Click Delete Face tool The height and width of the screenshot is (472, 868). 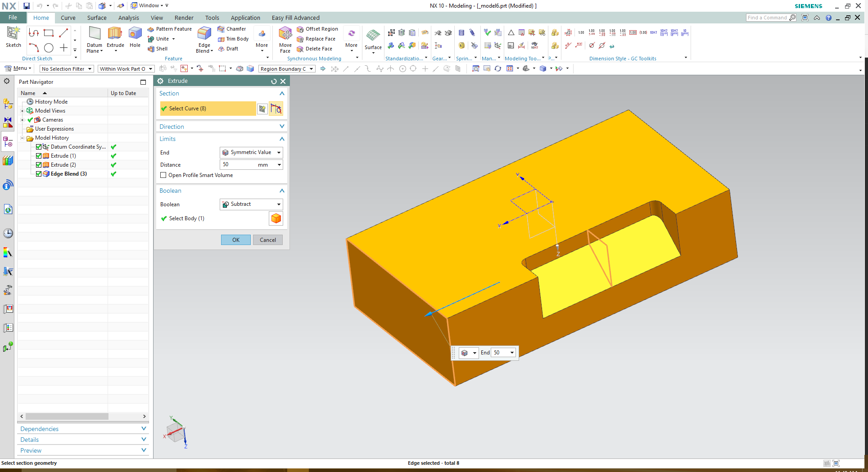(314, 49)
